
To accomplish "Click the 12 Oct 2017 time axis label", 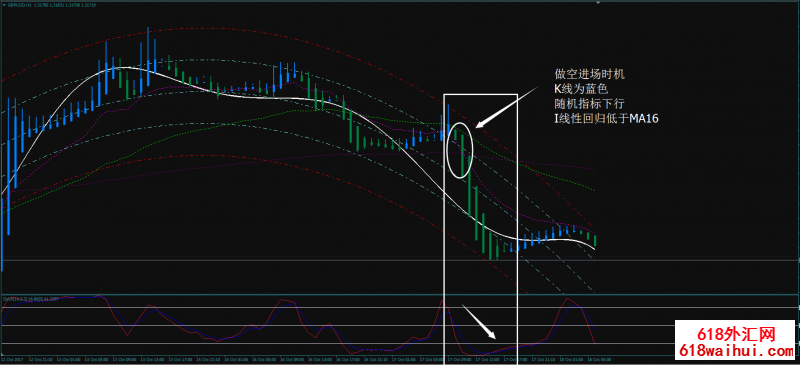I will tap(11, 359).
